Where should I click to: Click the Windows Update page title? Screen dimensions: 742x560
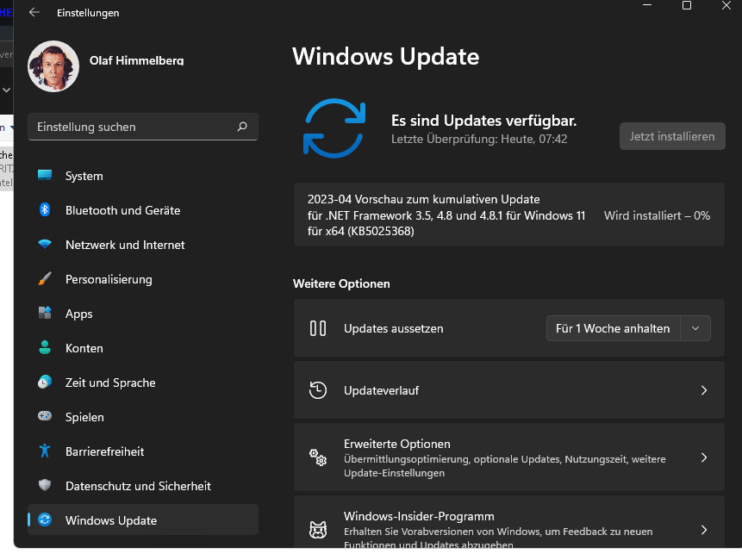coord(386,56)
